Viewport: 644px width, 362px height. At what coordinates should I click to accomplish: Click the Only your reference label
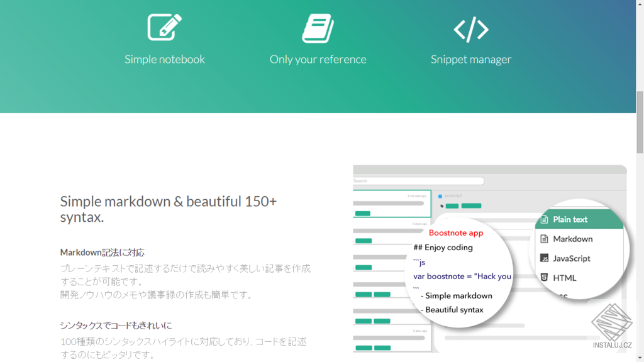pos(318,59)
